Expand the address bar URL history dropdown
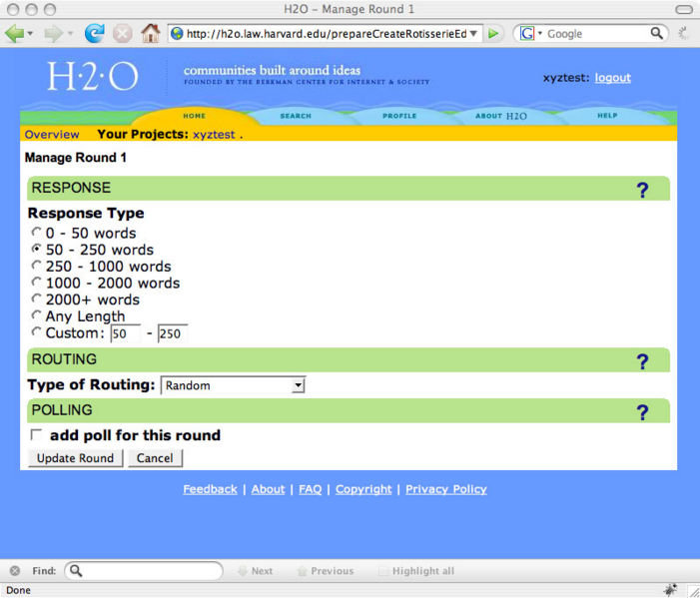 point(474,33)
